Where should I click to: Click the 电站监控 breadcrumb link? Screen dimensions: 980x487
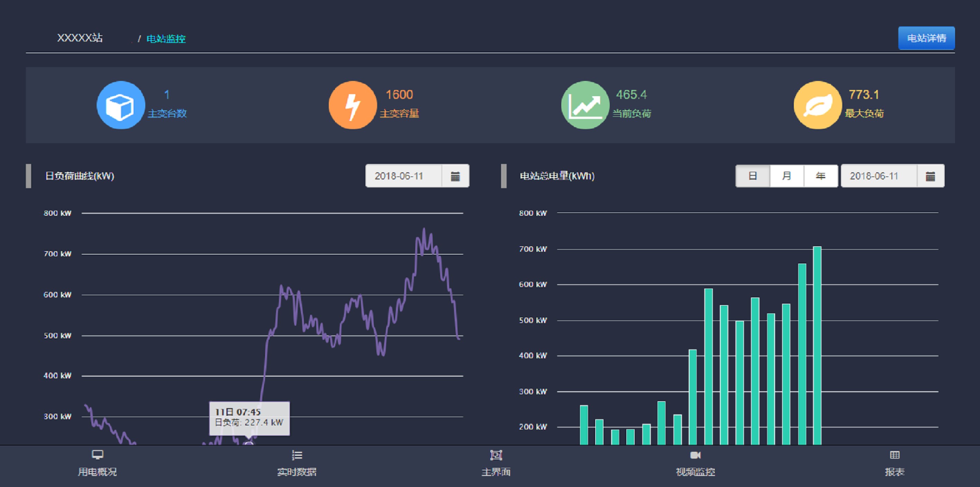(166, 39)
